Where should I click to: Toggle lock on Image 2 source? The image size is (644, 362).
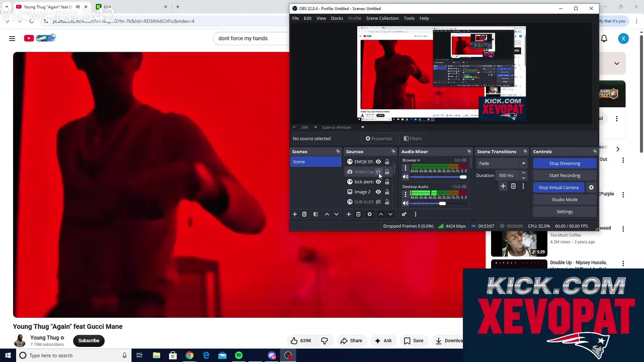pyautogui.click(x=387, y=192)
